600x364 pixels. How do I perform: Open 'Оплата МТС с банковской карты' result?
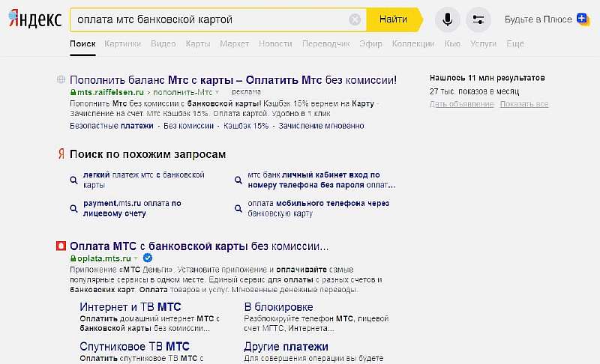tap(199, 246)
